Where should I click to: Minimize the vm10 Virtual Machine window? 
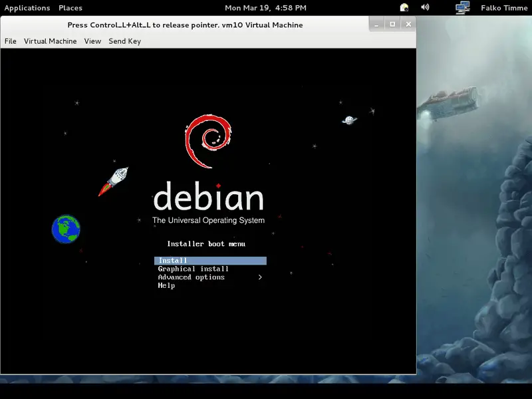pyautogui.click(x=376, y=25)
